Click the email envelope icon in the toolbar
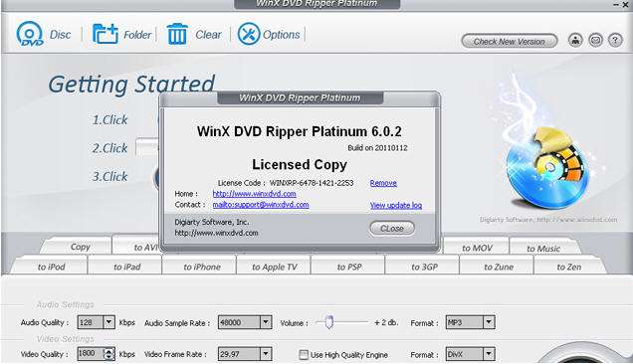The width and height of the screenshot is (633, 364). point(595,40)
